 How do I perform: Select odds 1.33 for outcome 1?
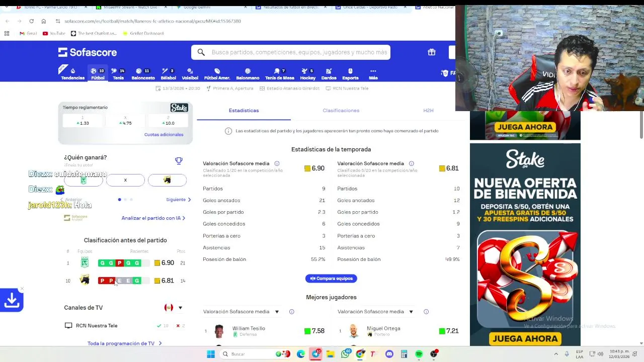coord(83,121)
